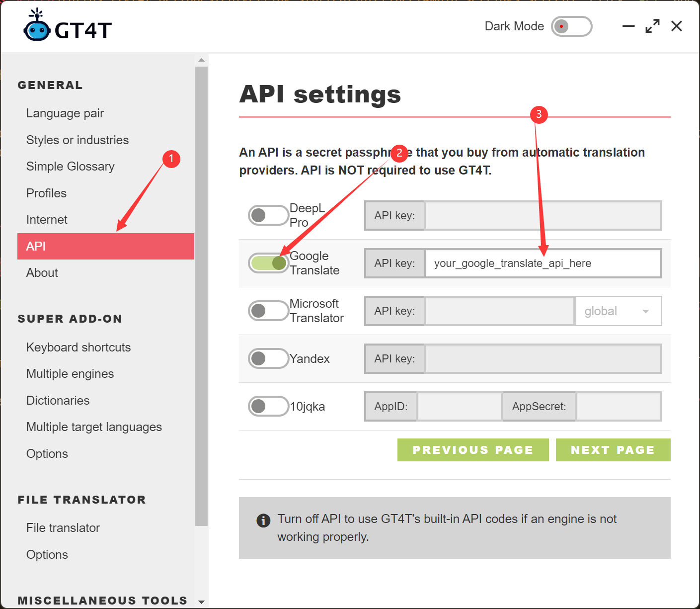Image resolution: width=700 pixels, height=609 pixels.
Task: Toggle Dark Mode switch
Action: [x=571, y=26]
